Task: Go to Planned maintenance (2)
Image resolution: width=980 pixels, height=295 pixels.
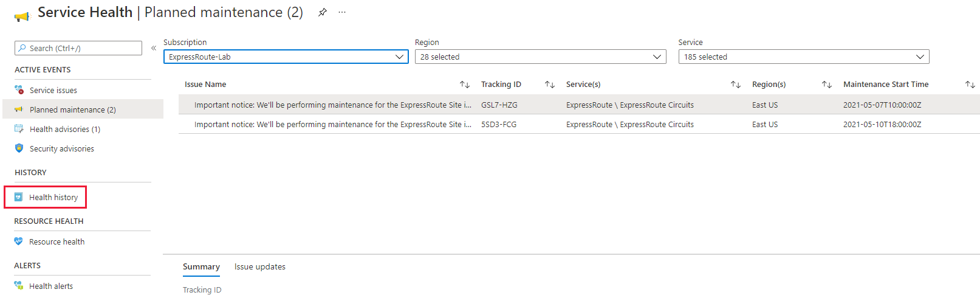Action: [x=72, y=110]
